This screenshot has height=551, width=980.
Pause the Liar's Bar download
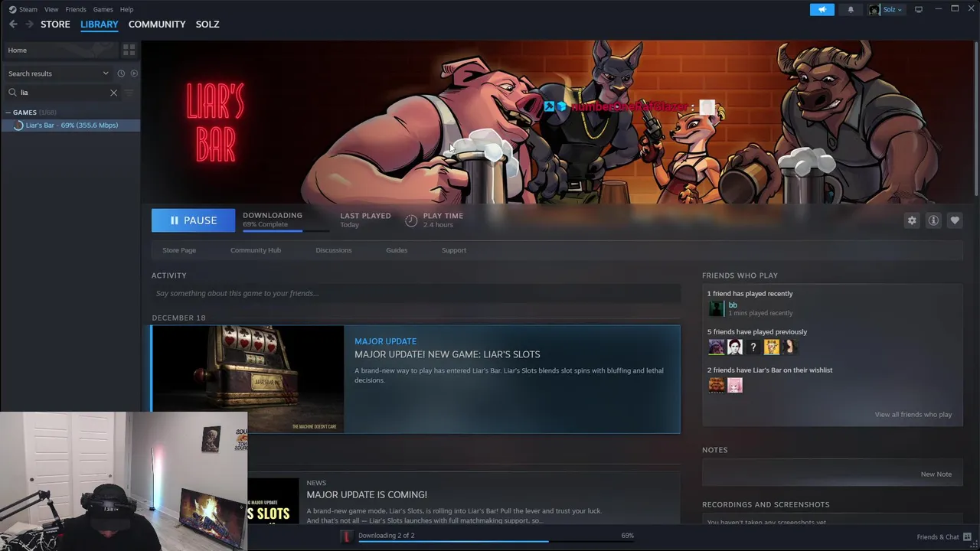[193, 220]
